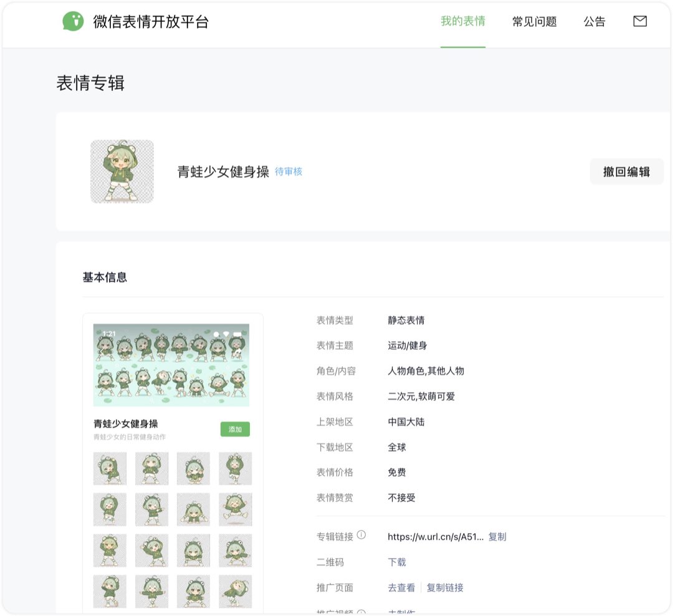Click the 表情主题 label
Viewport: 673px width, 616px height.
tap(335, 345)
